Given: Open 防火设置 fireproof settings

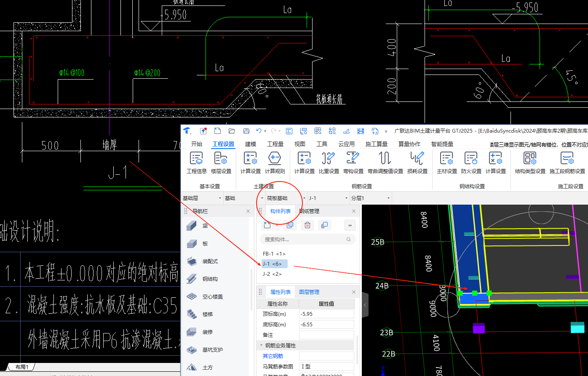Looking at the screenshot, I should pyautogui.click(x=471, y=163).
